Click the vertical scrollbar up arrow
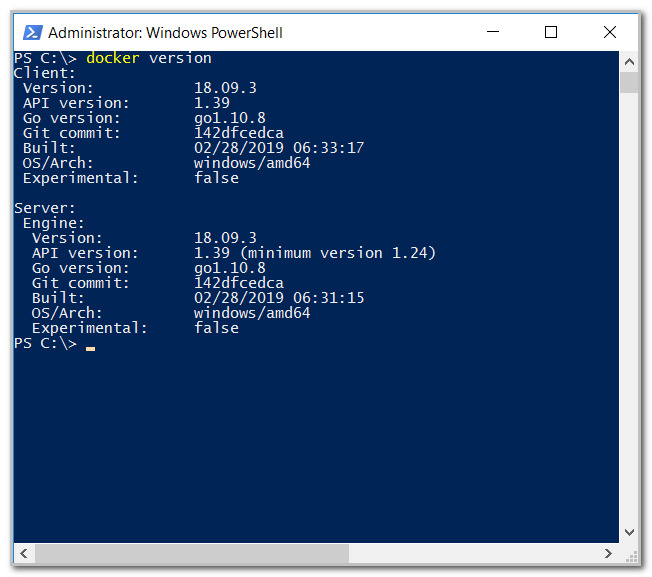The image size is (652, 577). coord(629,62)
